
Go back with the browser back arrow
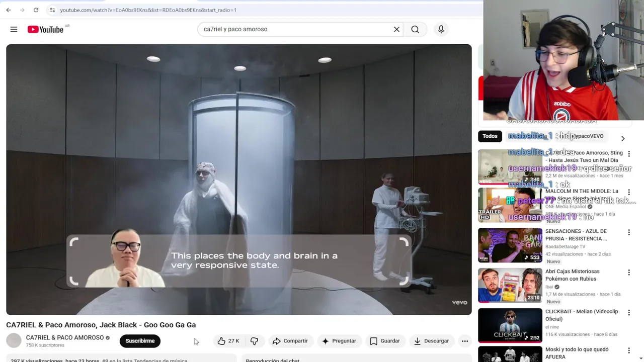(9, 10)
